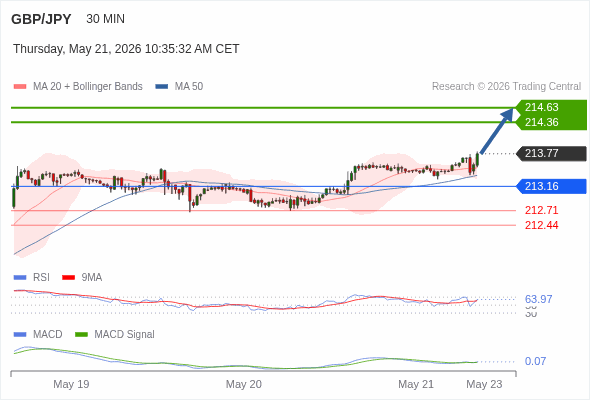Click the Thursday, May 21, 2026 timestamp
Screen dimensions: 590x400
point(126,49)
